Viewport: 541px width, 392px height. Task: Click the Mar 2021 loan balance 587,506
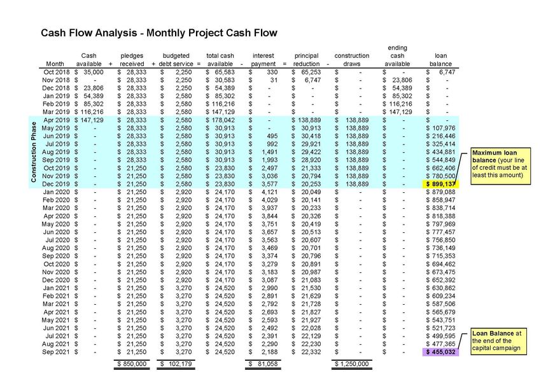444,304
